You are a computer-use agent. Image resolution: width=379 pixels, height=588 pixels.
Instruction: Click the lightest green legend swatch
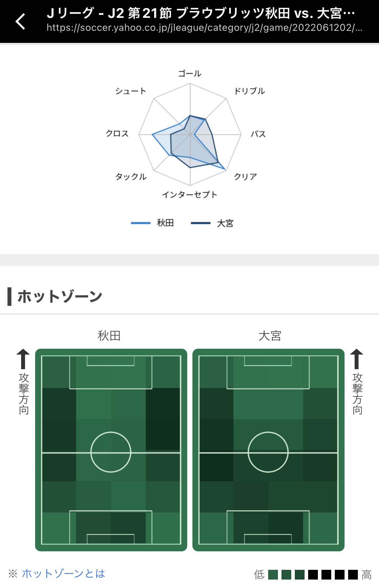[273, 575]
